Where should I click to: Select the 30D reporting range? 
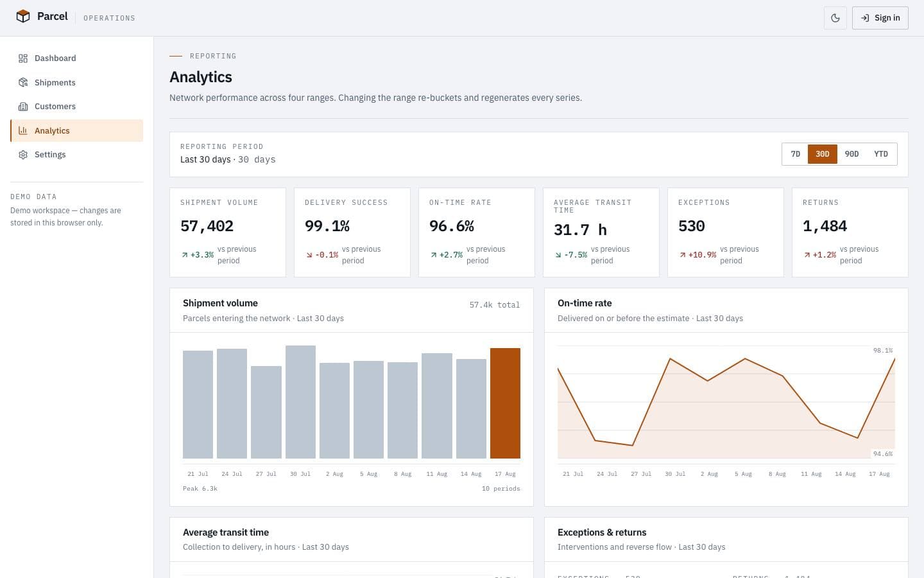(823, 154)
